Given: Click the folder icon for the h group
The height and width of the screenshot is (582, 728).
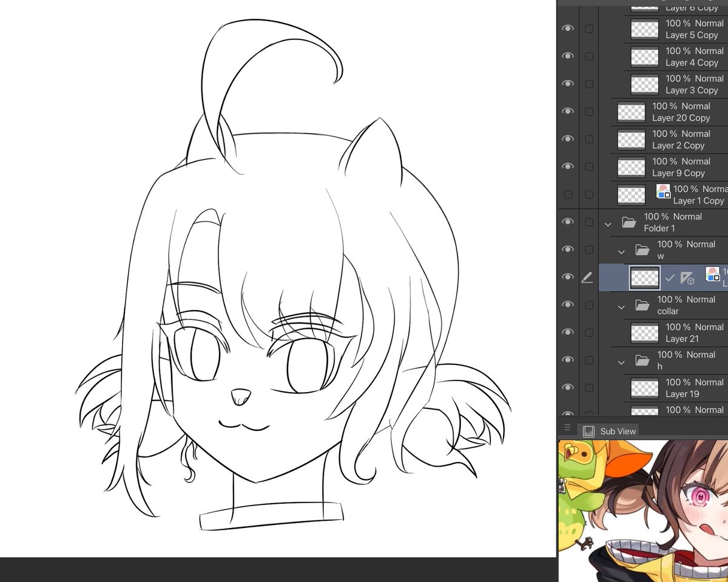Looking at the screenshot, I should click(642, 360).
